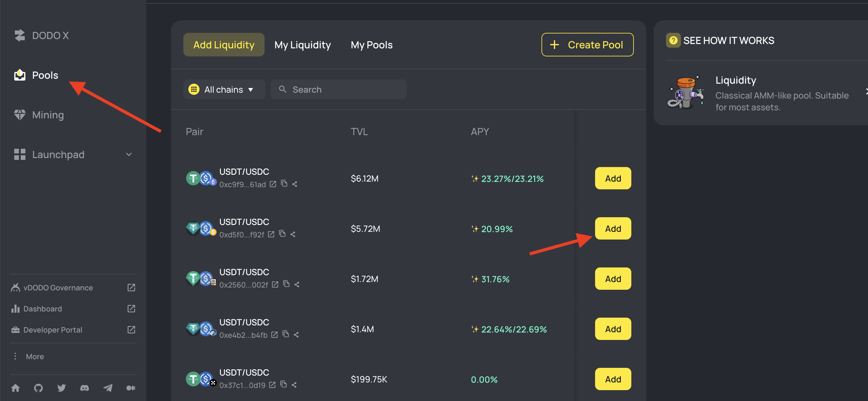Open the Mining section

39,115
